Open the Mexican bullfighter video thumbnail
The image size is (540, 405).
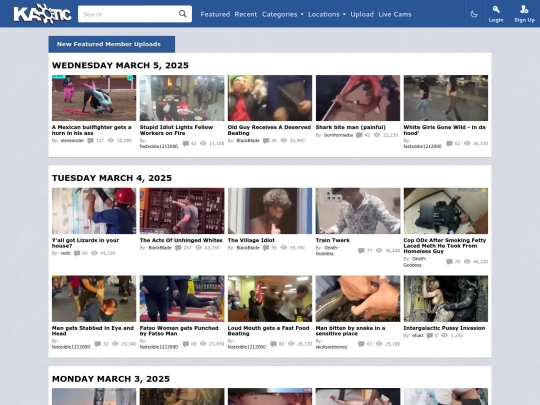coord(94,98)
